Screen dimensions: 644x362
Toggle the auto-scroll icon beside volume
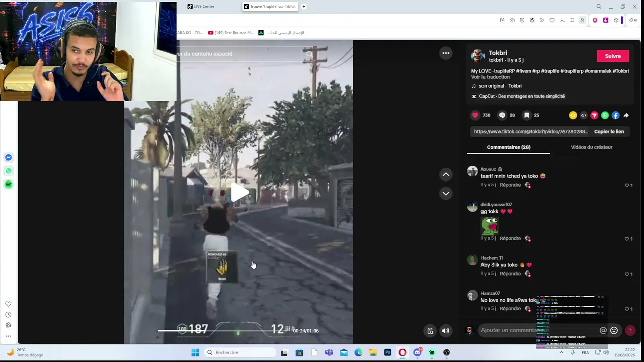coord(430,331)
